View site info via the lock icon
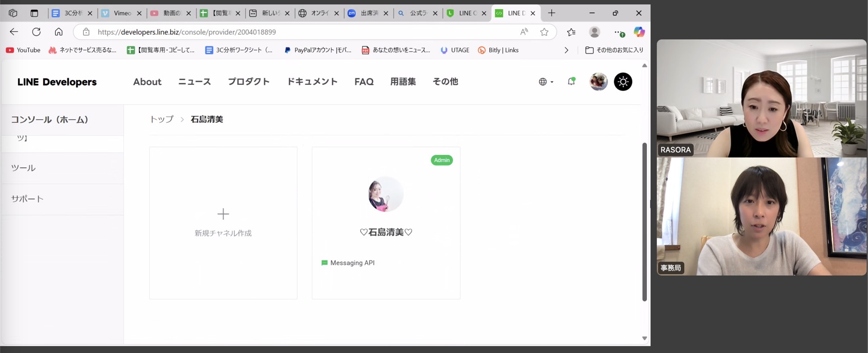This screenshot has width=868, height=353. coord(86,32)
